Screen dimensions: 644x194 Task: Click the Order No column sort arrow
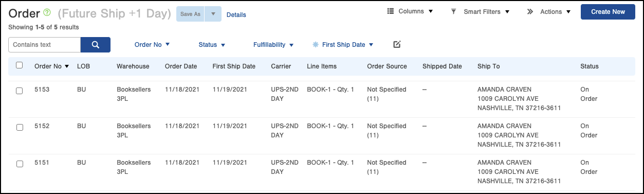coord(67,66)
